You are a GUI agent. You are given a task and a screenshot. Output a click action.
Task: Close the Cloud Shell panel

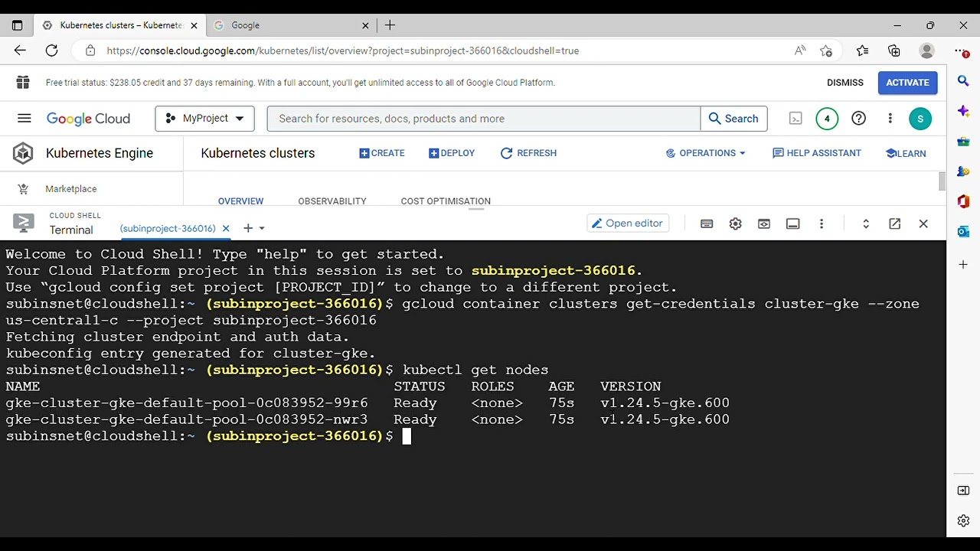click(x=923, y=223)
